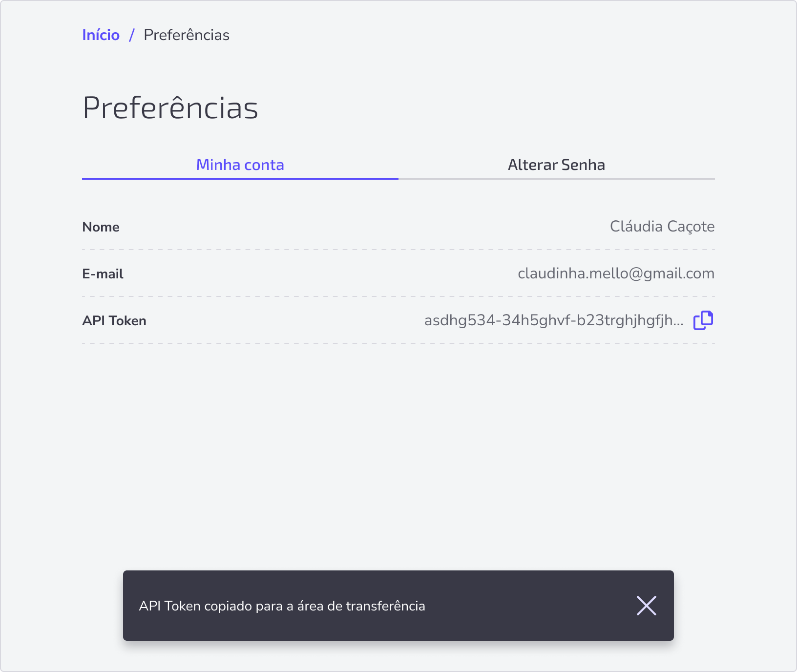Click the purple active underline below Minha conta
The height and width of the screenshot is (672, 797).
click(240, 179)
